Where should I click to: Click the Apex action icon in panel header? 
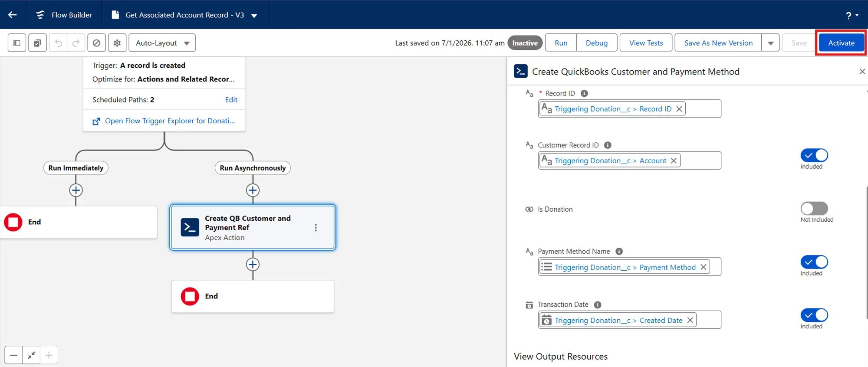[521, 71]
